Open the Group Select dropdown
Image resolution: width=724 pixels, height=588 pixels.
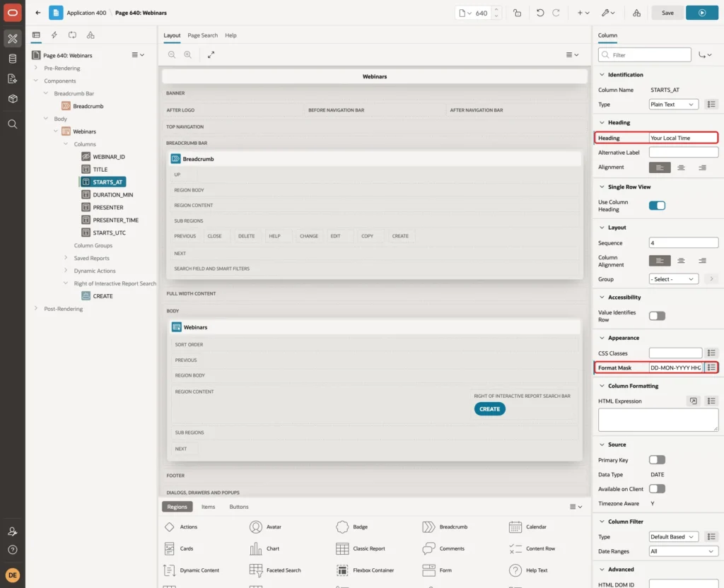point(673,279)
